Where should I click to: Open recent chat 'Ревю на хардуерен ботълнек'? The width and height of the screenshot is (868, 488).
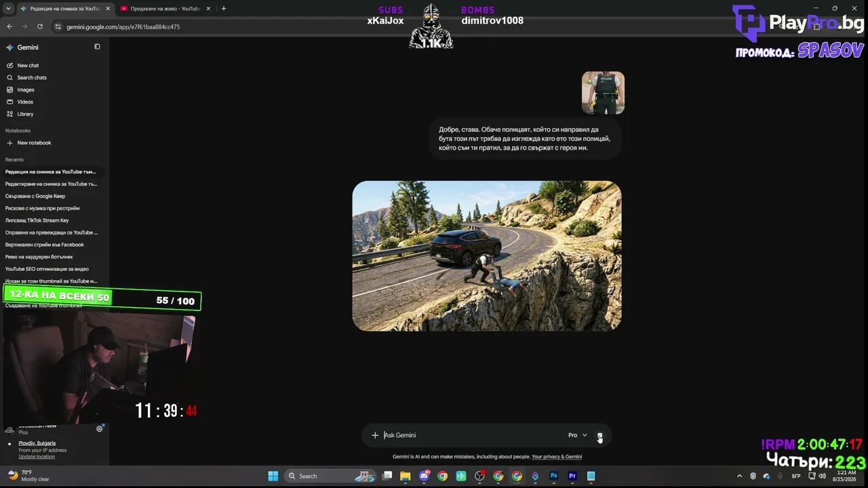[x=39, y=258]
